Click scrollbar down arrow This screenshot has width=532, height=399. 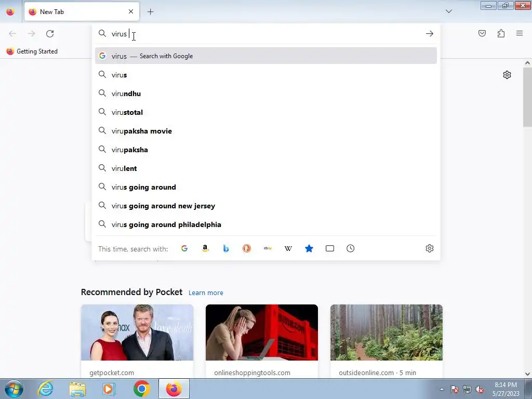click(x=527, y=374)
